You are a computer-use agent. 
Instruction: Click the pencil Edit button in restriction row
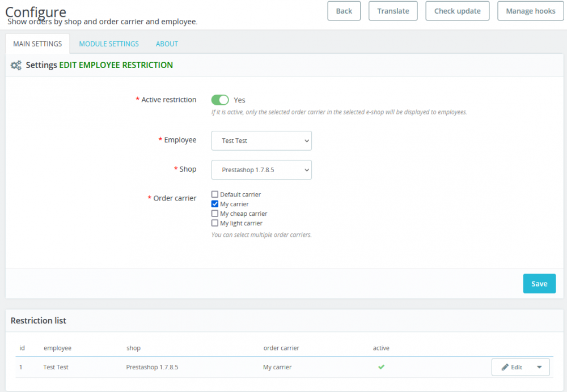(511, 367)
